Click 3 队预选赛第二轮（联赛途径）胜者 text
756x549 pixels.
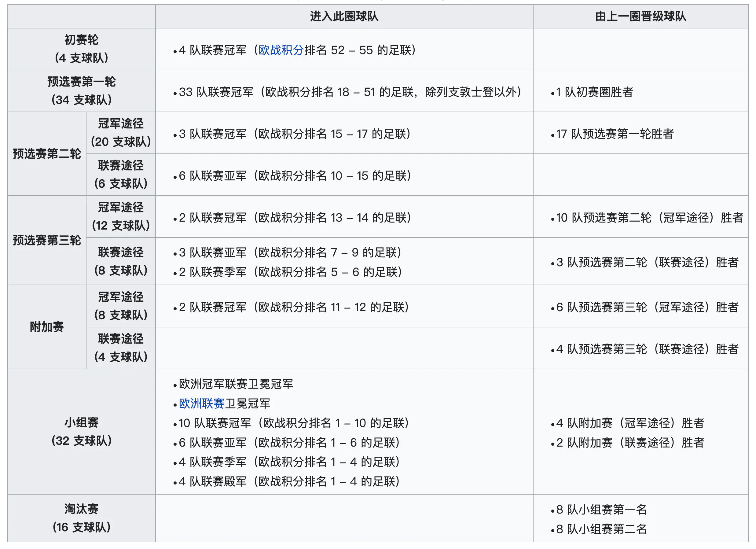coord(647,262)
